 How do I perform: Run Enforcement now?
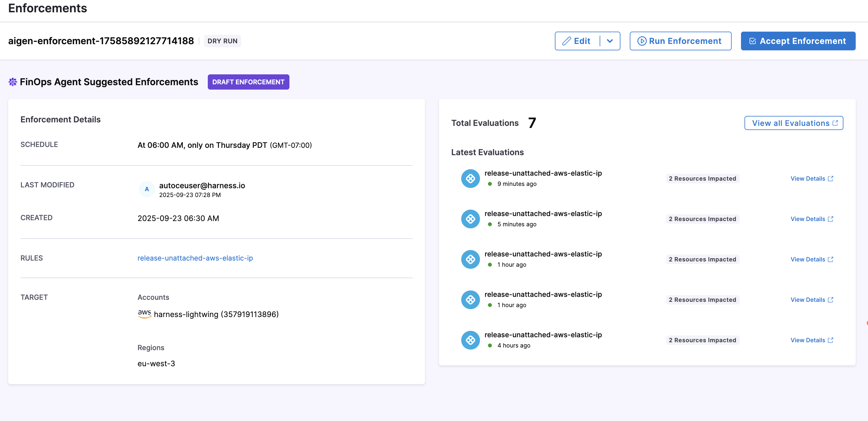click(x=680, y=41)
